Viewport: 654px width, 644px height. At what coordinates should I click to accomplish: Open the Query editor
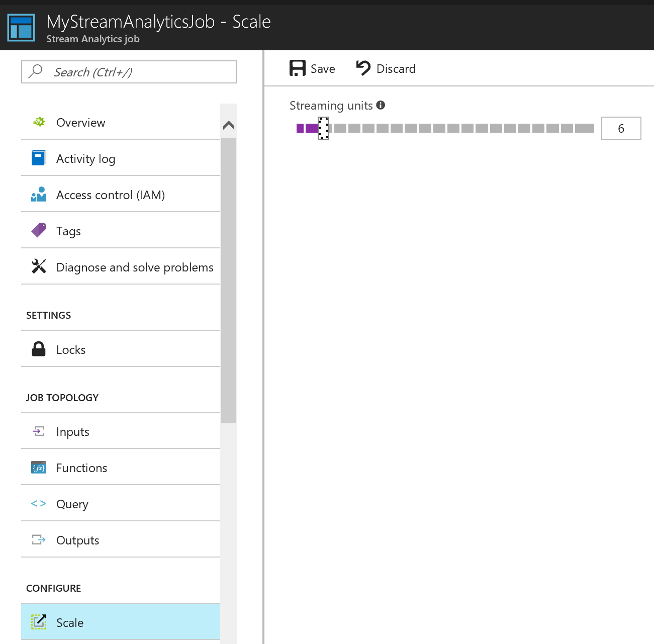click(x=121, y=504)
